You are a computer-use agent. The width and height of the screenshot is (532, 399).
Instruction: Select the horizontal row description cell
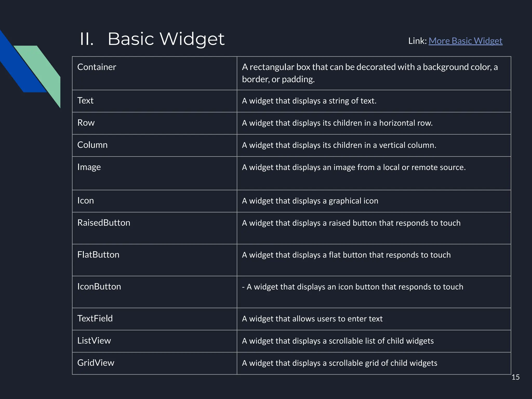tap(374, 123)
